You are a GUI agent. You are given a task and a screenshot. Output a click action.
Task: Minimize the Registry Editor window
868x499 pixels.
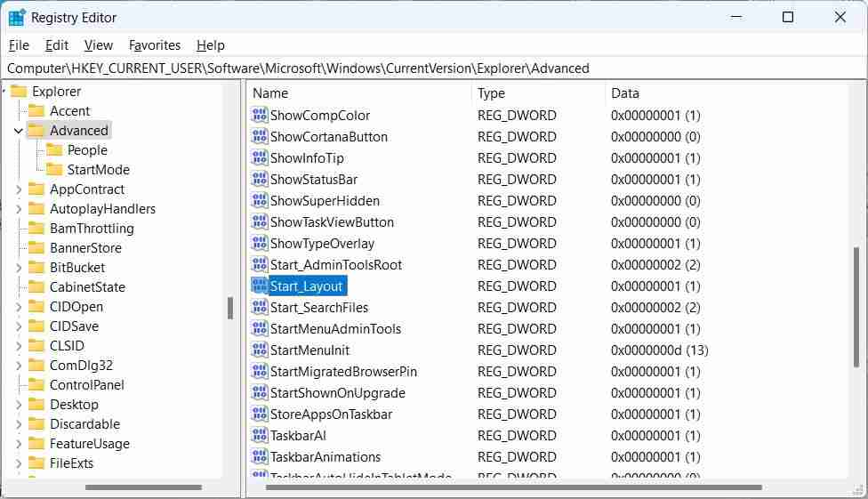(736, 17)
